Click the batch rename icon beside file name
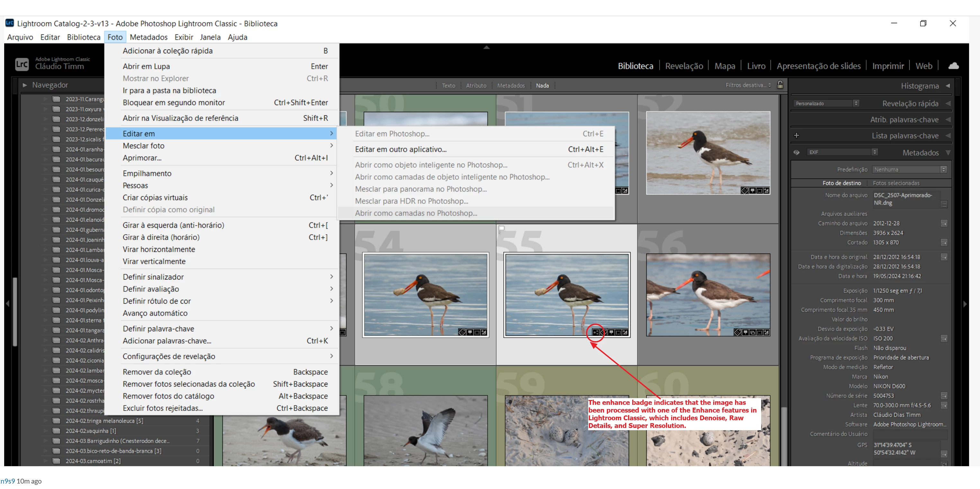The height and width of the screenshot is (489, 980). pyautogui.click(x=944, y=204)
